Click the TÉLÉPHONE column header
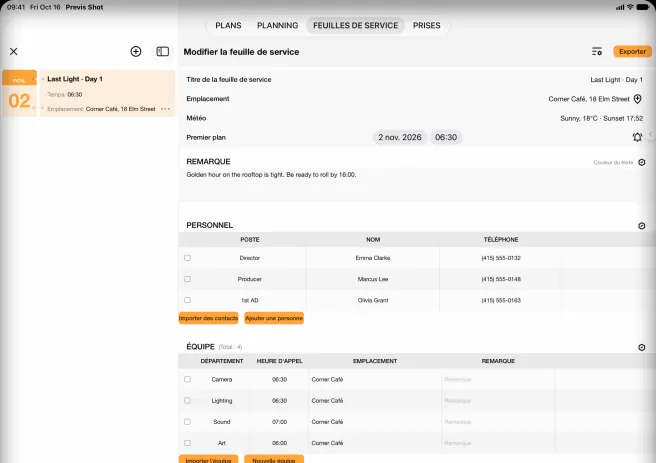The height and width of the screenshot is (463, 656). 501,240
